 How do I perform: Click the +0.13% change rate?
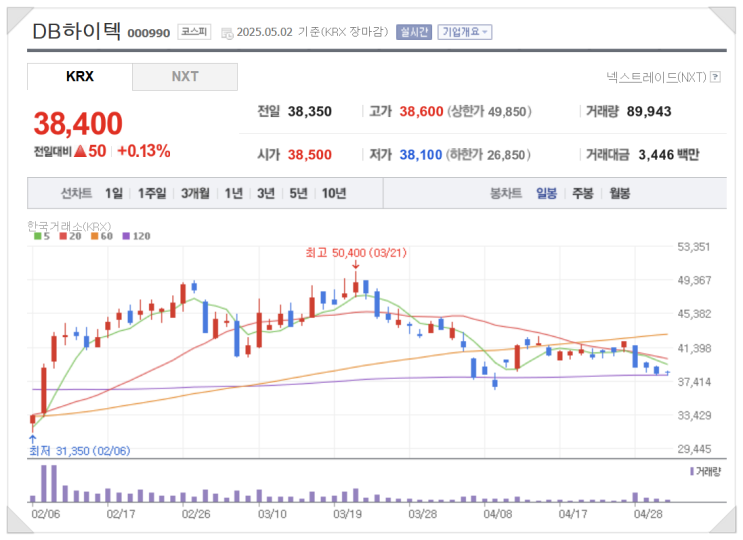click(144, 151)
